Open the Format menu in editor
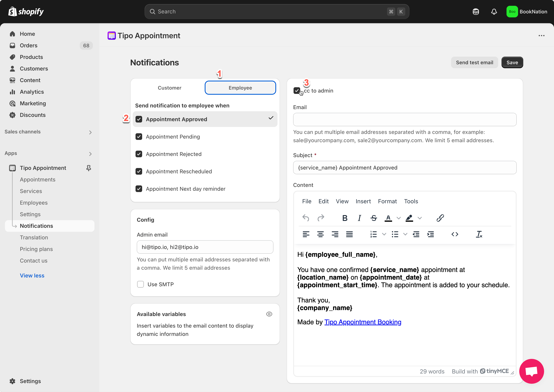554x392 pixels. pos(387,201)
